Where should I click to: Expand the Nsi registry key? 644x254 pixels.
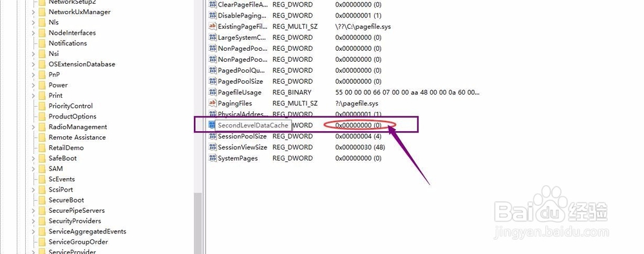coord(33,54)
